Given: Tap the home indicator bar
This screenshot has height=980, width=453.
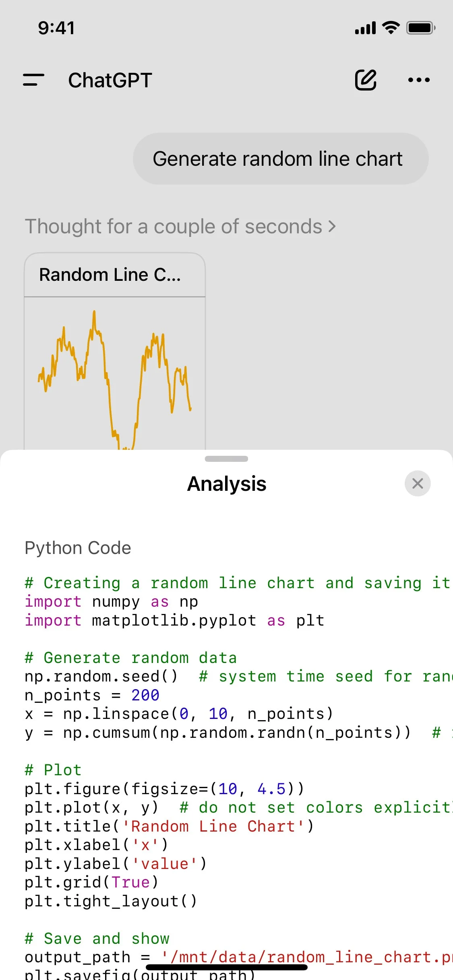Looking at the screenshot, I should click(x=227, y=967).
